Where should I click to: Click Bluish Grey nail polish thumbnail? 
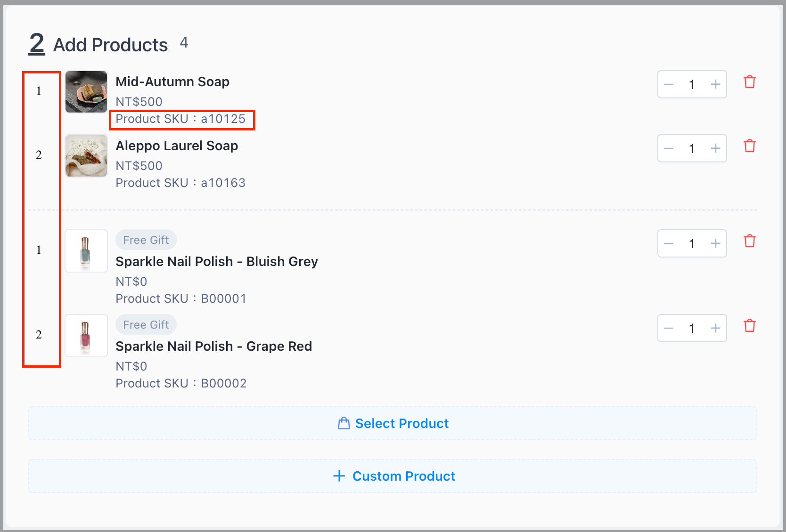[86, 251]
